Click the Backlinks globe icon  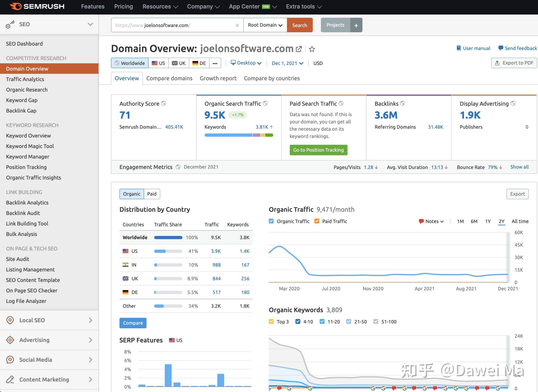pos(402,103)
